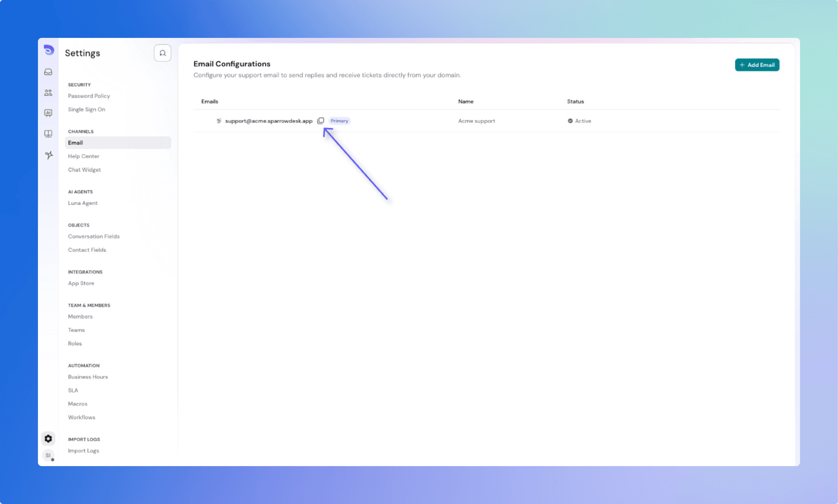838x504 pixels.
Task: Click the Primary badge on the support email
Action: (x=339, y=120)
